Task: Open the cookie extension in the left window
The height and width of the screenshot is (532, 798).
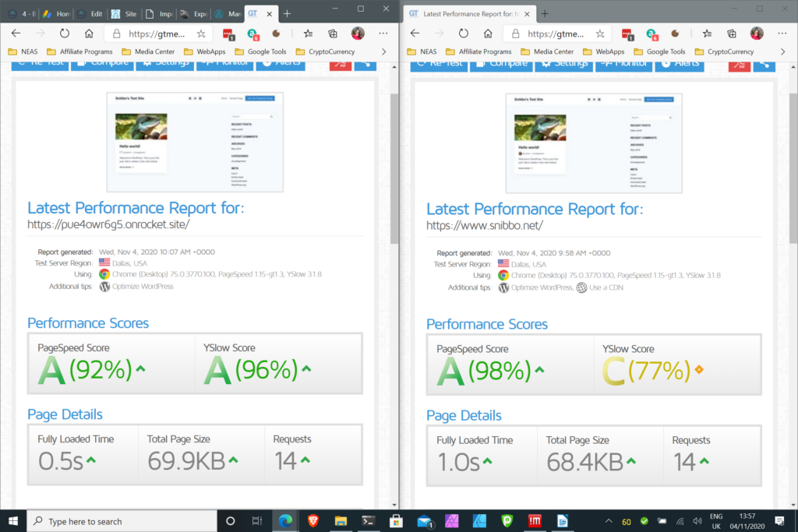Action: pyautogui.click(x=277, y=33)
